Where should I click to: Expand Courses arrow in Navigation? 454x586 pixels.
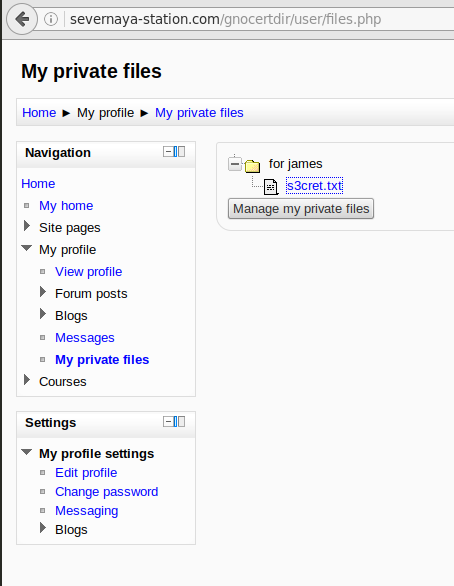[x=27, y=380]
